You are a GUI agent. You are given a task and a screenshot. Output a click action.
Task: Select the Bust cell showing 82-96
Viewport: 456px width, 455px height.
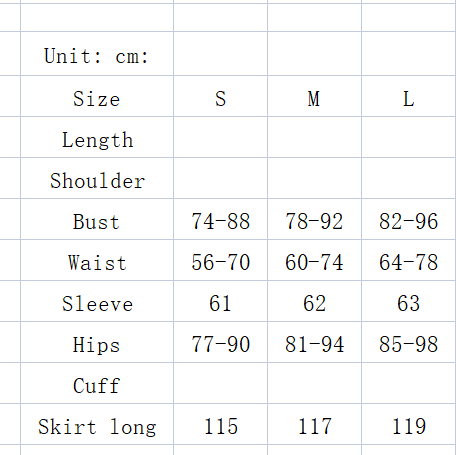(409, 219)
